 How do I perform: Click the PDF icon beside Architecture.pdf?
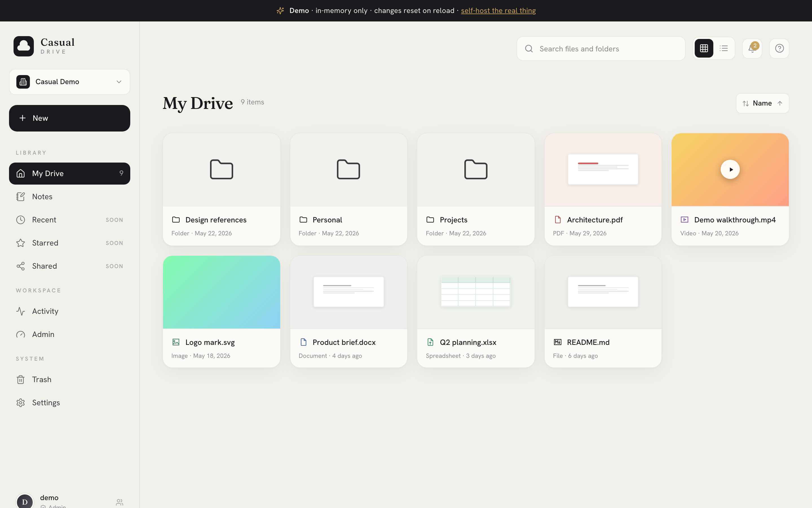(558, 220)
